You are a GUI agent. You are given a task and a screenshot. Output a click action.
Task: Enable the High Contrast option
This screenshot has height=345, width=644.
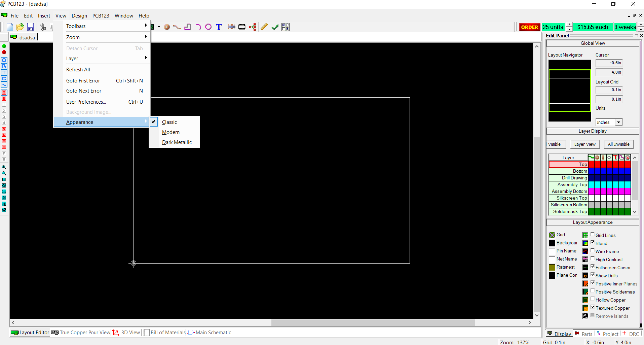(x=592, y=258)
